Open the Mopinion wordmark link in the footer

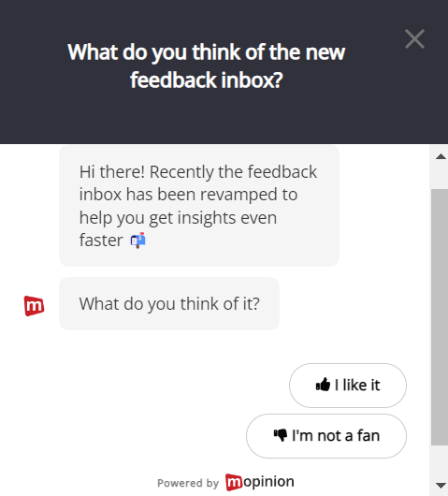260,482
